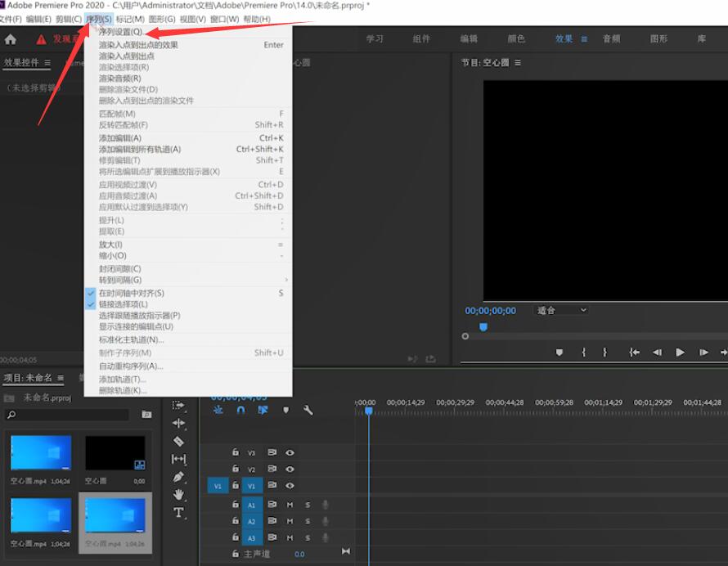Toggle 链接选择项(L) in Sequence menu

tap(188, 304)
